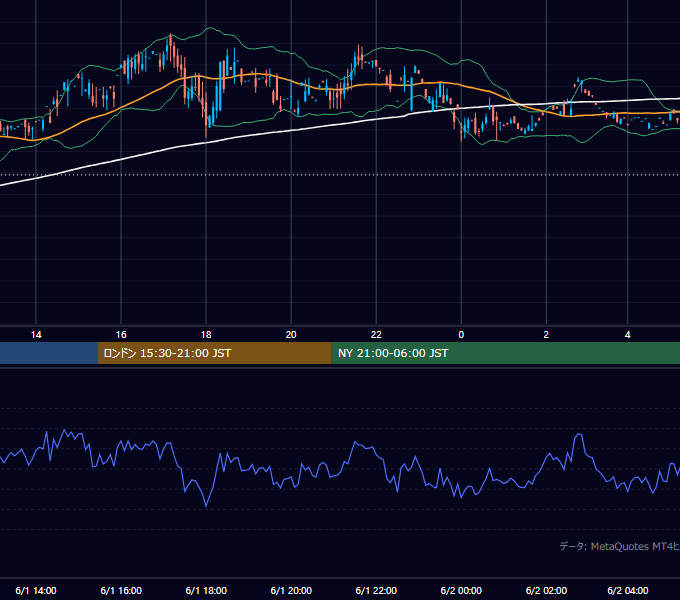The image size is (680, 600).
Task: Click the 4 hour axis label
Action: (x=628, y=335)
